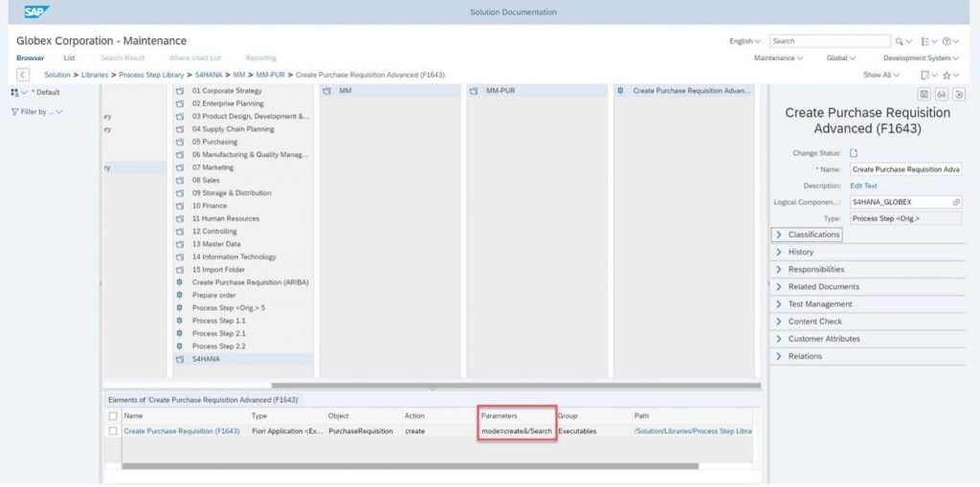Expand the Test Management section

tap(813, 304)
